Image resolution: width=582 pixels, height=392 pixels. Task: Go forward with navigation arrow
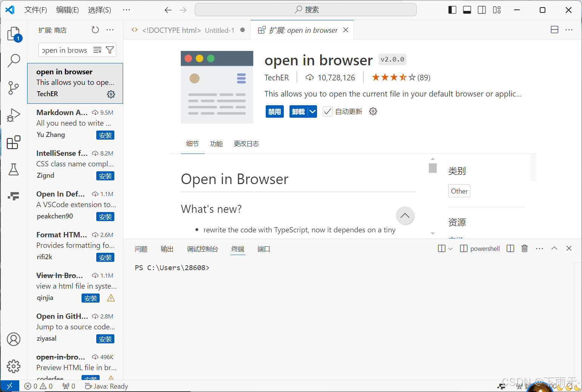pyautogui.click(x=183, y=10)
